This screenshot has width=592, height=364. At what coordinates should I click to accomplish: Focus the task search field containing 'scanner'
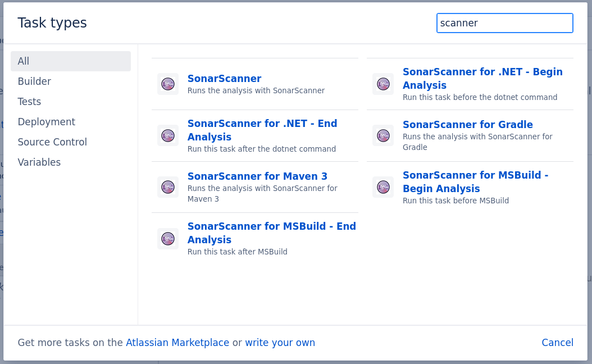pyautogui.click(x=504, y=23)
